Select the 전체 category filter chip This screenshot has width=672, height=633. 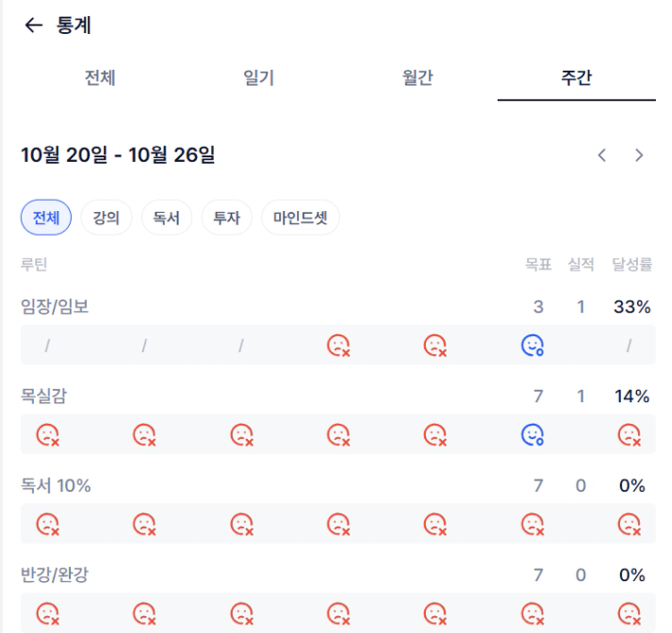[x=46, y=219]
